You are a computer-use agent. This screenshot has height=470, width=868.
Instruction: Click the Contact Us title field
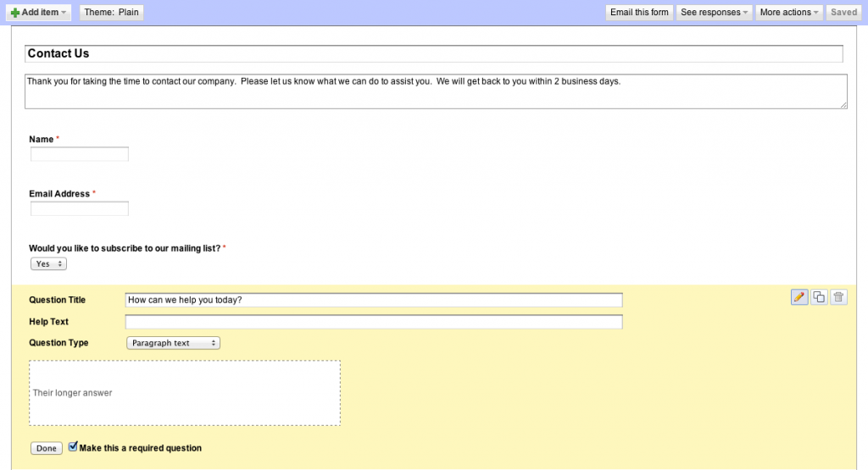(434, 53)
